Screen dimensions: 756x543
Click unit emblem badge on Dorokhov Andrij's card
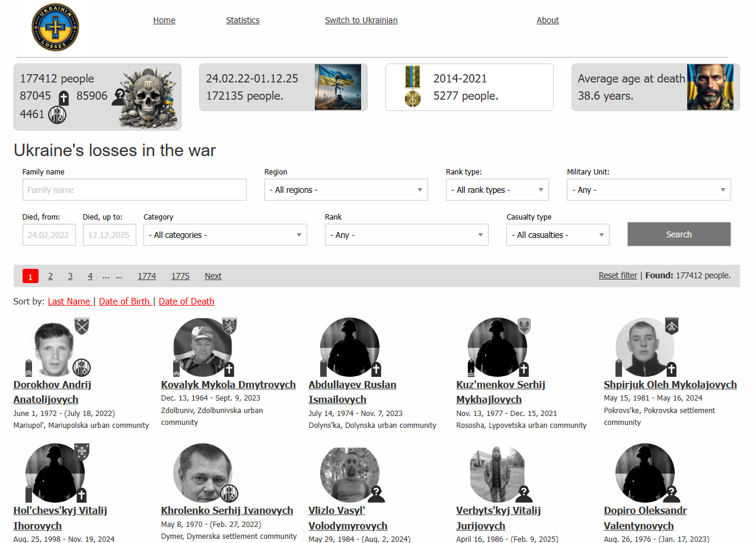[82, 326]
